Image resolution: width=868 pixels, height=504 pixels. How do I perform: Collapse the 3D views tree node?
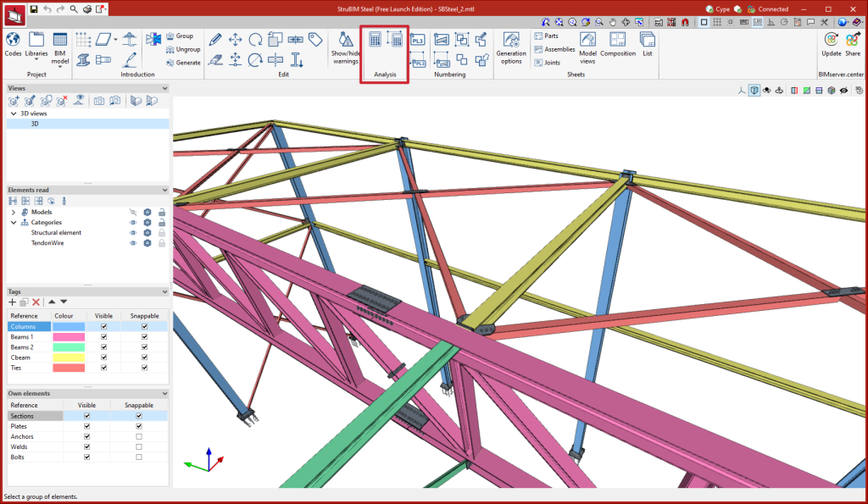coord(14,114)
